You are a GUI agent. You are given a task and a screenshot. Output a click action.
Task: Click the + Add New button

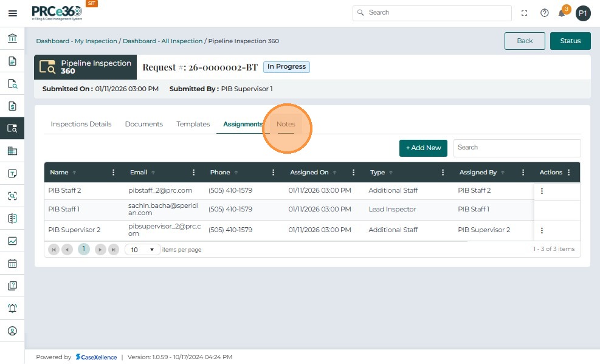[x=423, y=148]
